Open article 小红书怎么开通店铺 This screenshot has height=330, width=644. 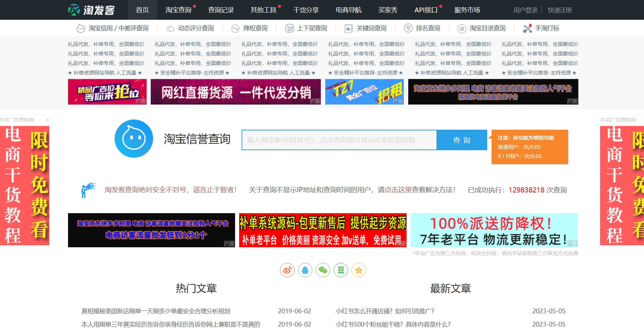(x=385, y=311)
